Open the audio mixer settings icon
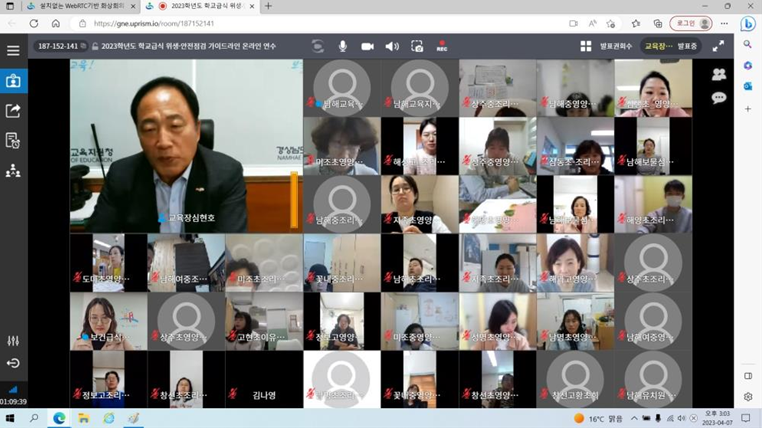 click(13, 341)
